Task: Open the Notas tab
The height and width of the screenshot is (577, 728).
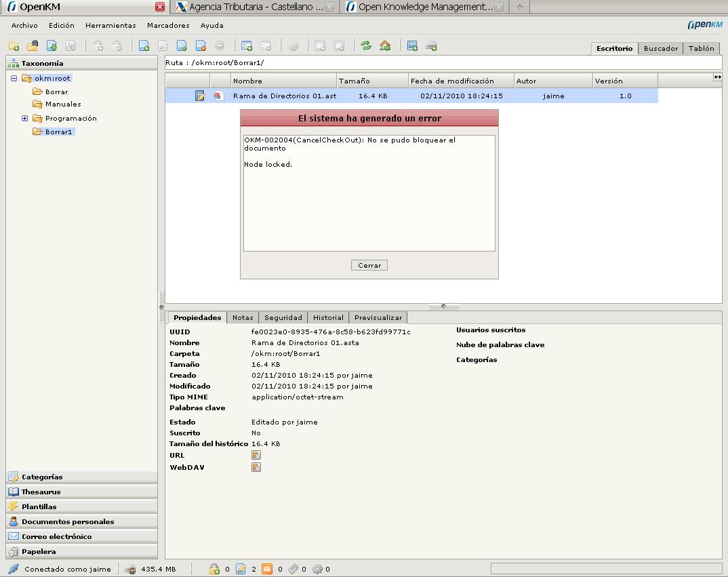Action: click(243, 317)
